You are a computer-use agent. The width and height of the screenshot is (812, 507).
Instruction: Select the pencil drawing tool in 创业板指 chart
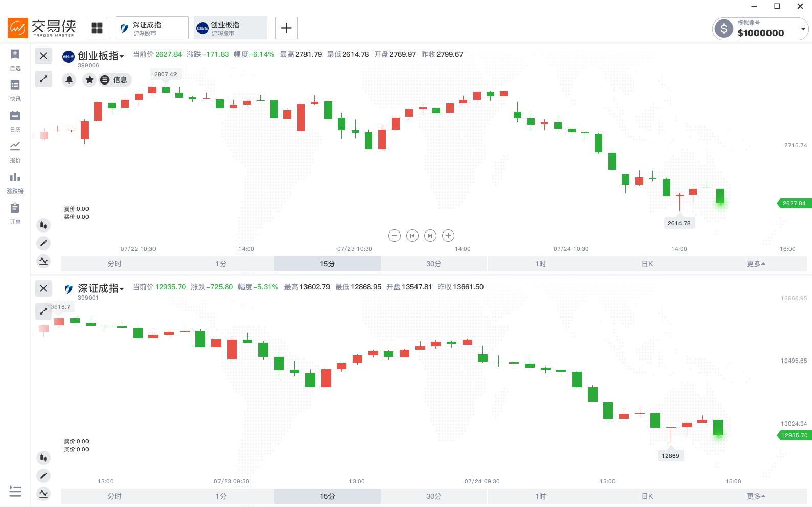click(43, 243)
